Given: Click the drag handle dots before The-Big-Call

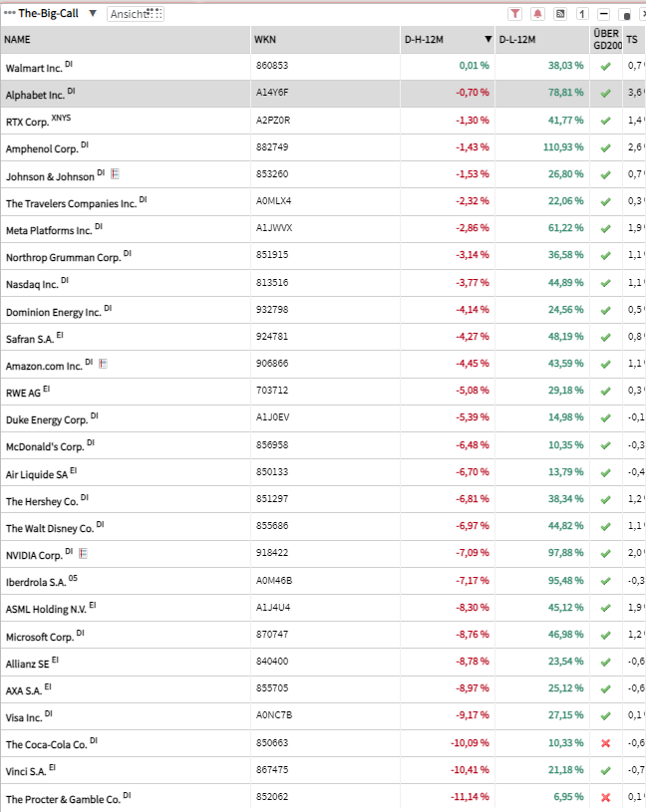Looking at the screenshot, I should [9, 14].
